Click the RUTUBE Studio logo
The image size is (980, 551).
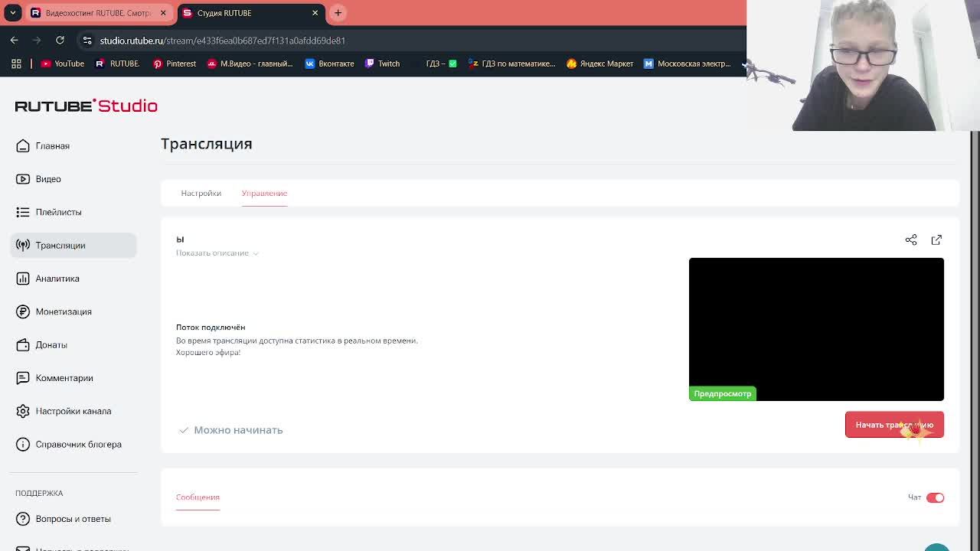click(87, 106)
